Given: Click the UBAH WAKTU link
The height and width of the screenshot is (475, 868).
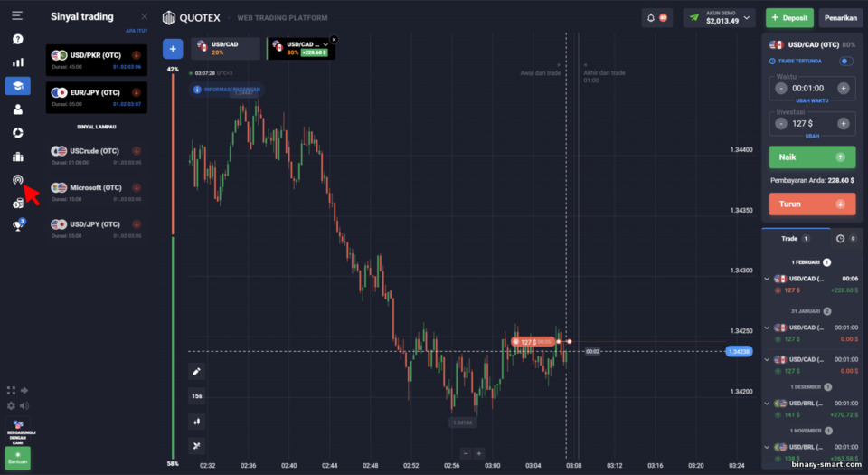Looking at the screenshot, I should [812, 100].
